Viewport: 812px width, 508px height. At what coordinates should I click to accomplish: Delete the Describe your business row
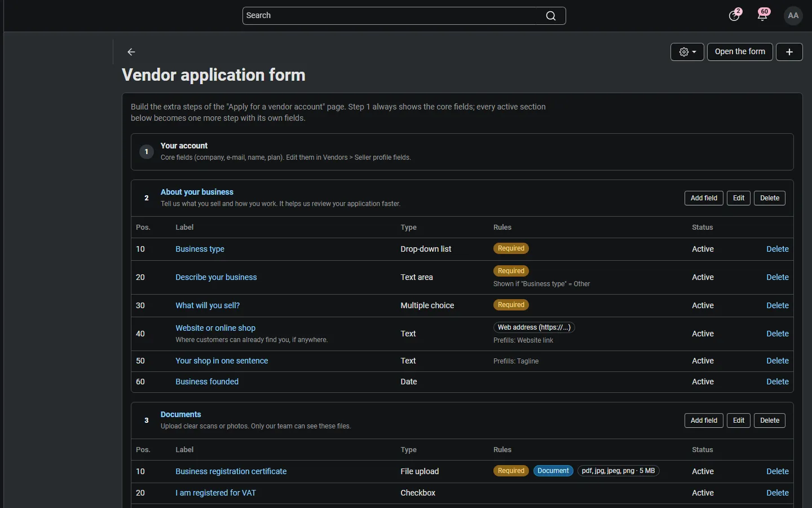(x=778, y=277)
